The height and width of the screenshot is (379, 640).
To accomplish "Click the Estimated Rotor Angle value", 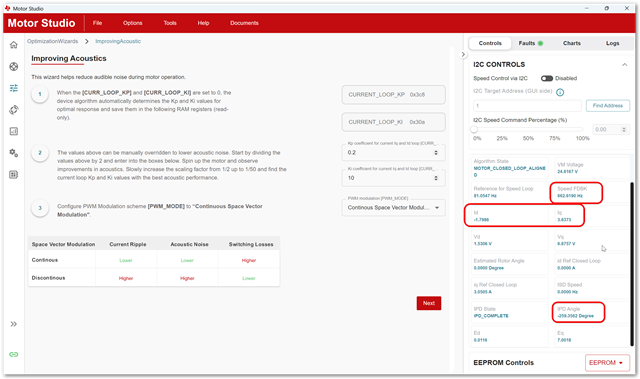I will click(489, 268).
